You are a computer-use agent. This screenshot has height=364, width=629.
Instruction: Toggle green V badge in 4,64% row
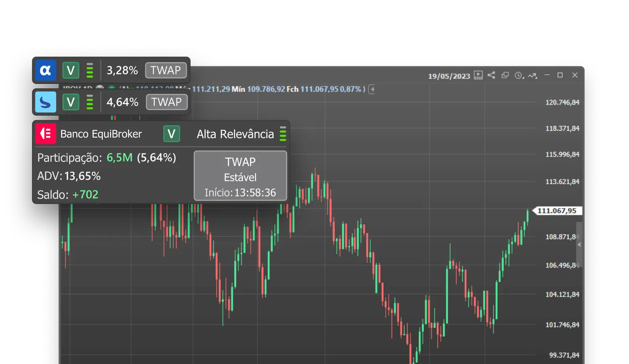click(71, 102)
